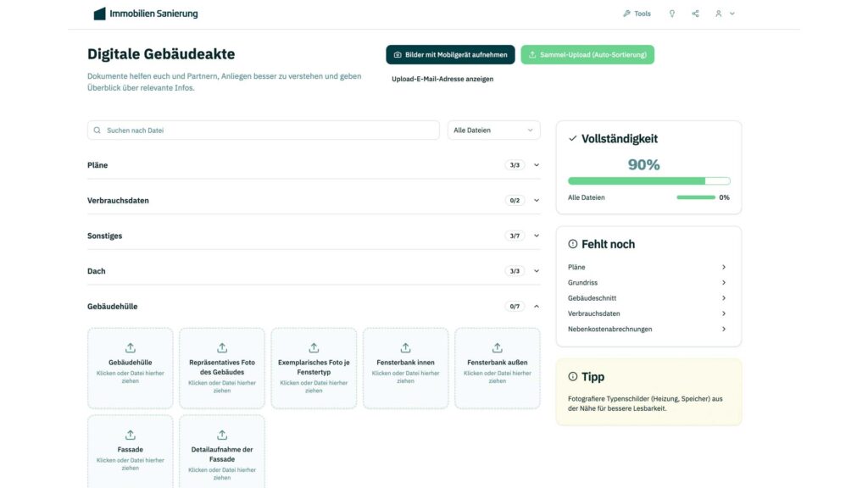Focus the Suchen nach Datei search field
The height and width of the screenshot is (488, 868).
tap(263, 130)
